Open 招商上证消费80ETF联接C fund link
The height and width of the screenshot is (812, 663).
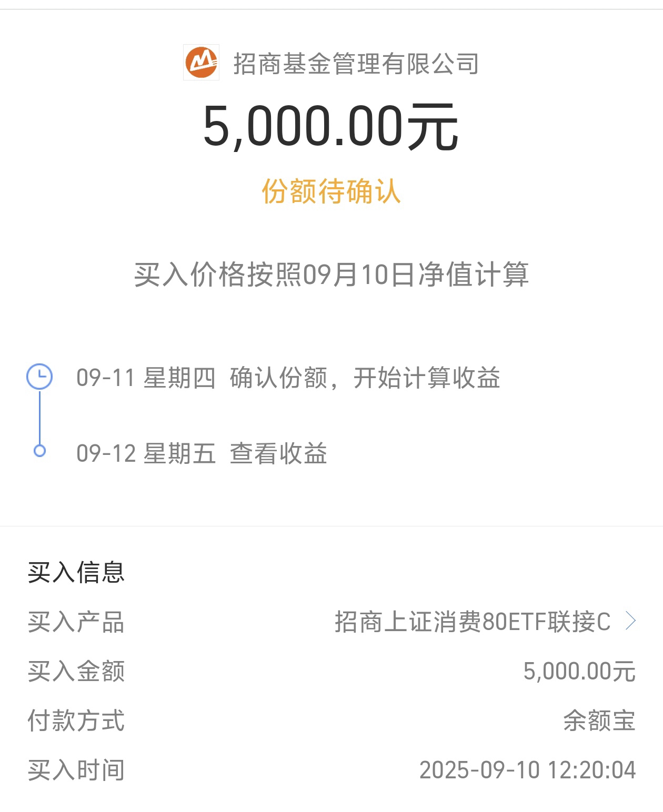point(473,622)
